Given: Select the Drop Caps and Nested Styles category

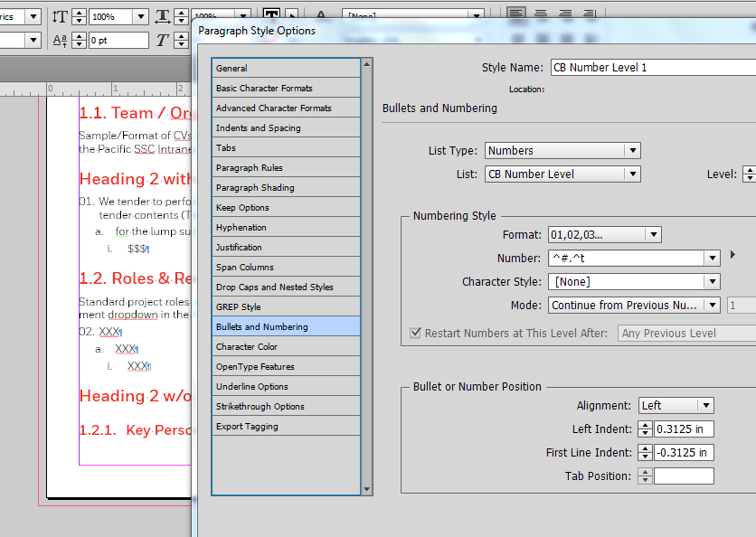Looking at the screenshot, I should [x=280, y=287].
